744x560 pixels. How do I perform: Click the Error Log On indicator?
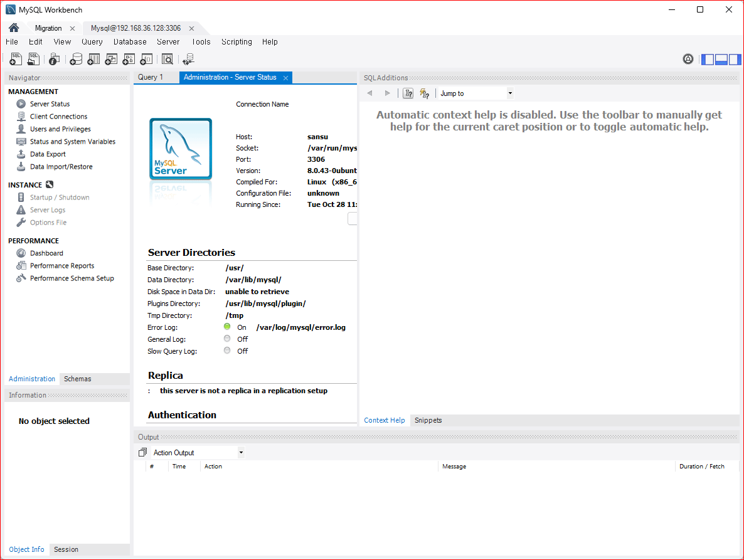(227, 327)
